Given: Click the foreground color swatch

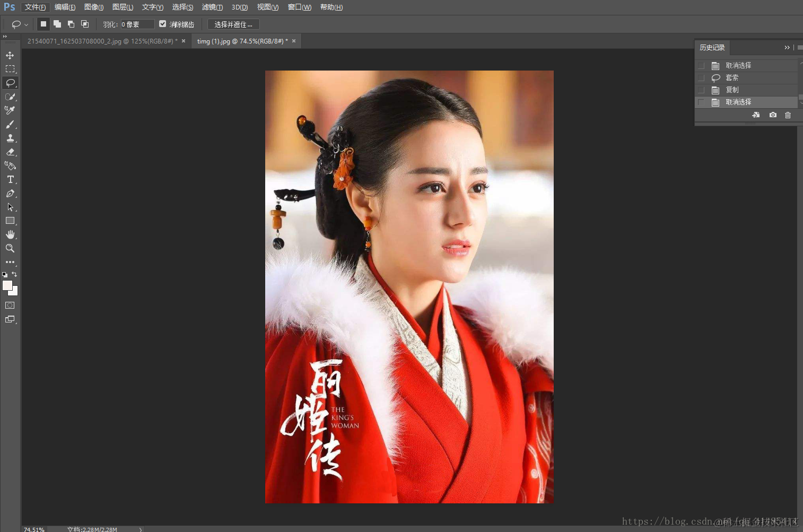Looking at the screenshot, I should [x=7, y=285].
